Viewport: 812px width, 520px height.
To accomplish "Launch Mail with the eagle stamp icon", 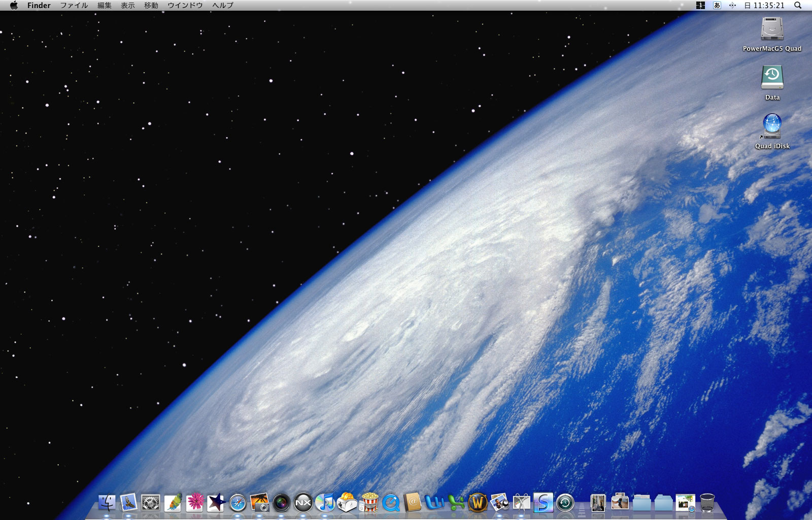I will pyautogui.click(x=128, y=503).
